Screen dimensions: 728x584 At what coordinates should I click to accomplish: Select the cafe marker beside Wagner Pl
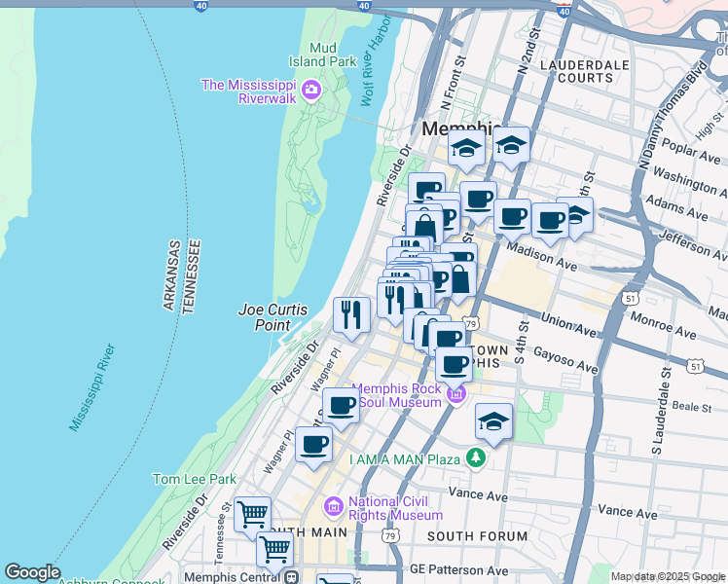point(341,405)
